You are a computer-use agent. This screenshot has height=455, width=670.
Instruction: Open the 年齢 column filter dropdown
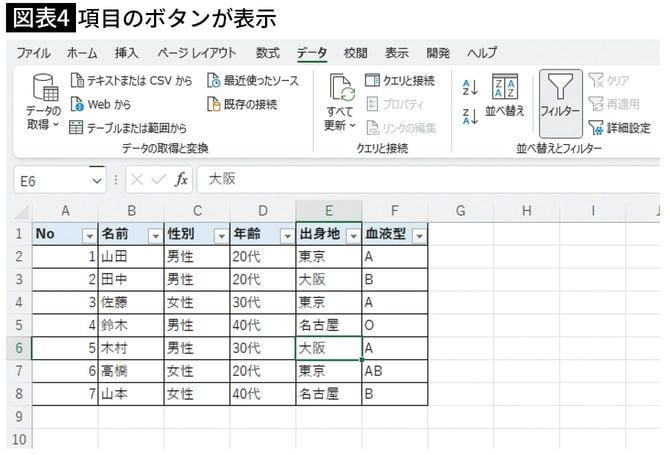[x=287, y=235]
